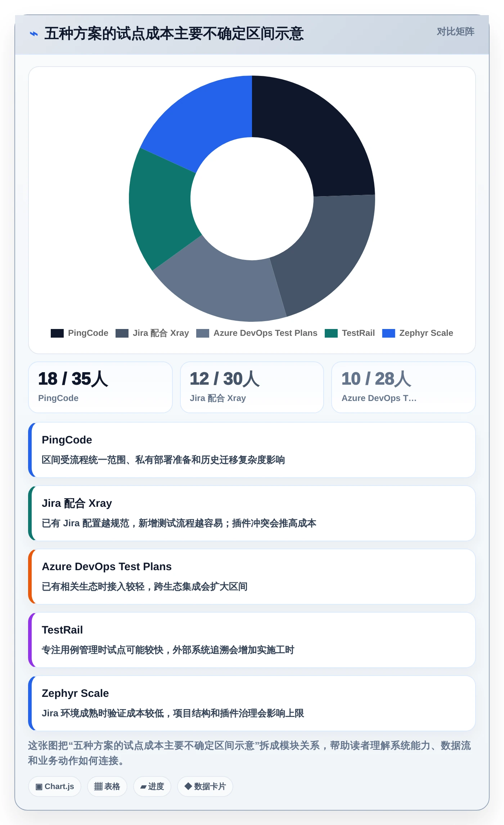This screenshot has height=825, width=504.
Task: Click the PingCode description card heading
Action: [67, 440]
